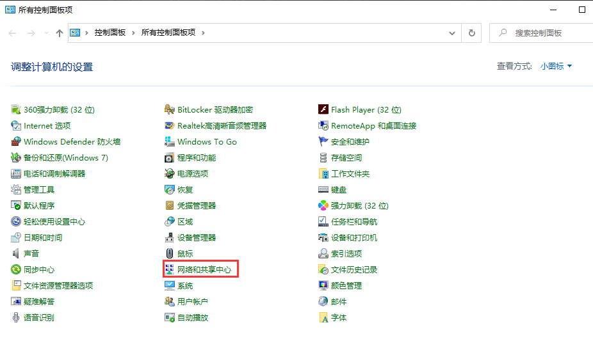Open the 用户帐户 link
The image size is (593, 364).
pyautogui.click(x=193, y=302)
